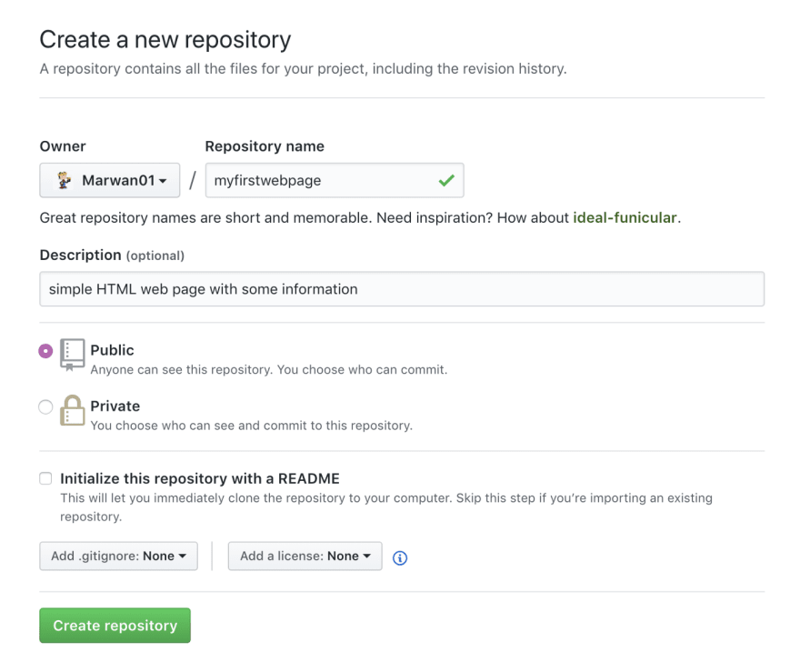Click the Private option label
Screen dimensions: 800x672
115,406
